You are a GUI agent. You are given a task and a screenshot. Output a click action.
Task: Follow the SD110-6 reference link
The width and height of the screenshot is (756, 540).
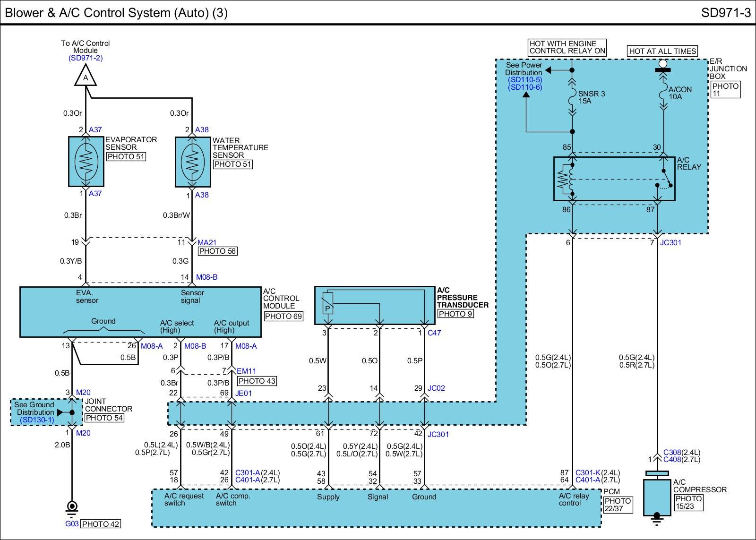(525, 87)
